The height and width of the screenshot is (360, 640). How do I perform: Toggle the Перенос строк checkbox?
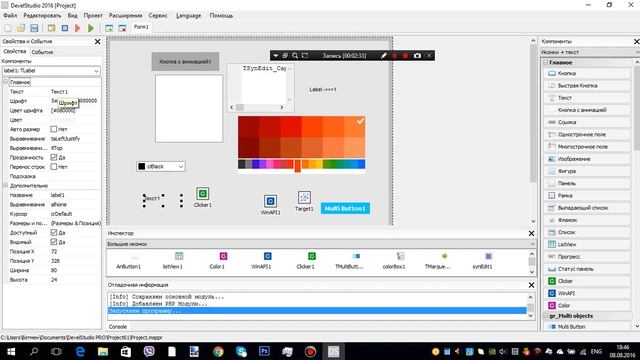click(53, 167)
